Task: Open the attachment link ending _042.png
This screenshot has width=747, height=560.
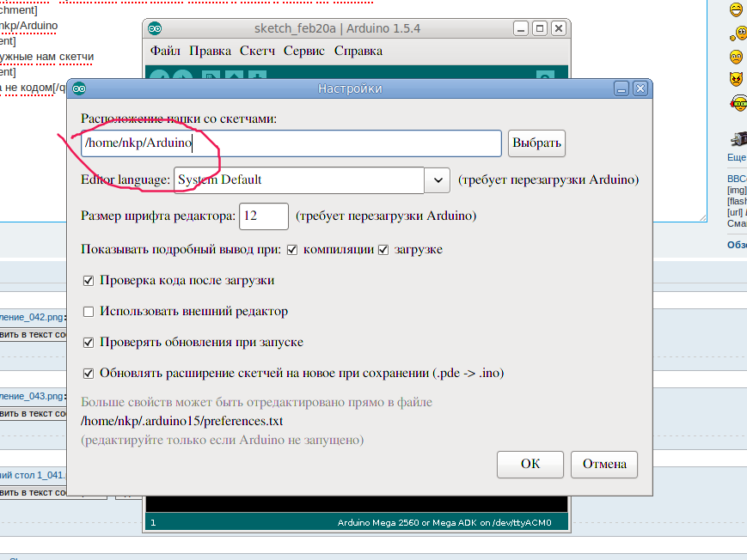Action: click(32, 317)
